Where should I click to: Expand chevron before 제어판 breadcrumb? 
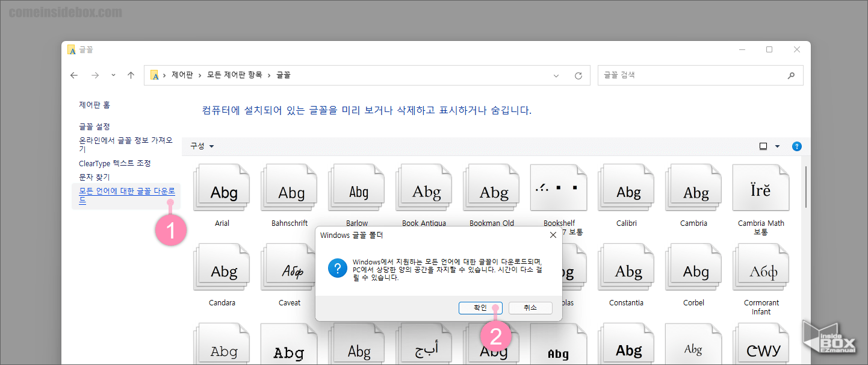(x=164, y=75)
